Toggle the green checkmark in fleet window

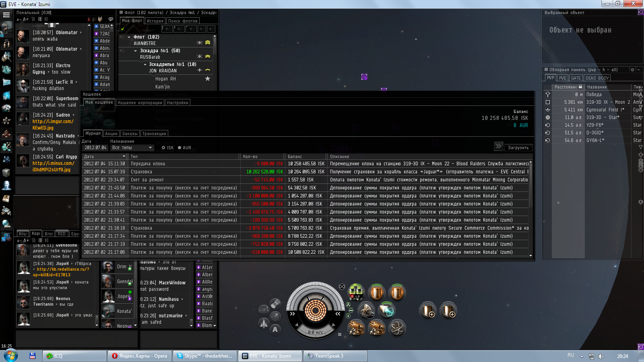click(x=122, y=29)
